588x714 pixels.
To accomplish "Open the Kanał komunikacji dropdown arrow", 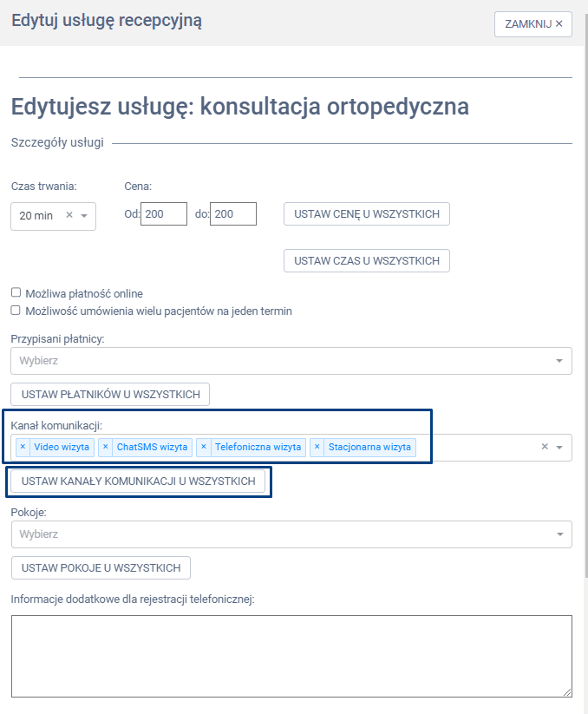I will [x=559, y=448].
